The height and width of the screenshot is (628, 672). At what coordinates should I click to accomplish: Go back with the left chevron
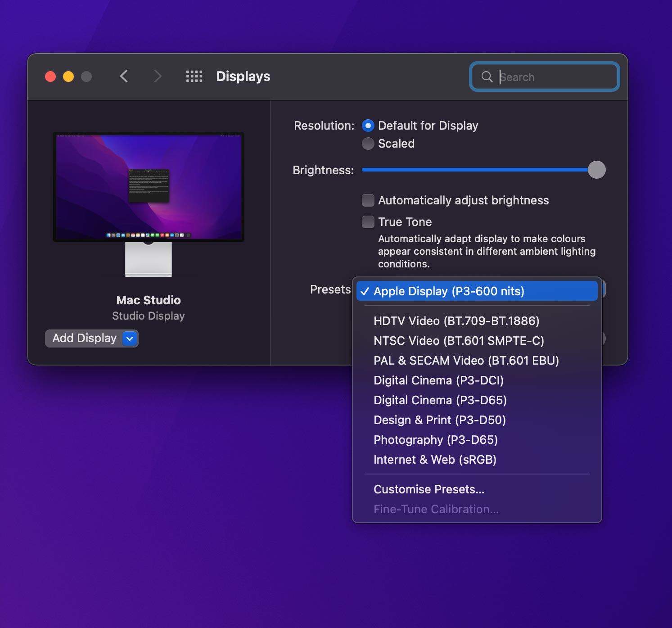pyautogui.click(x=124, y=77)
